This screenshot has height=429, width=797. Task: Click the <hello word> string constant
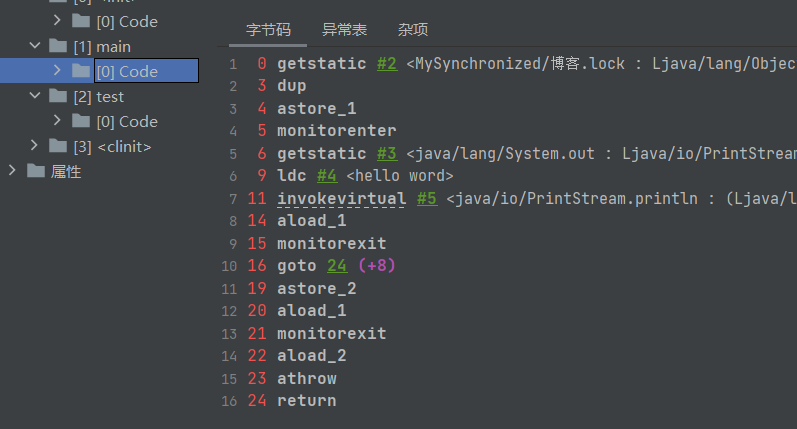point(400,176)
